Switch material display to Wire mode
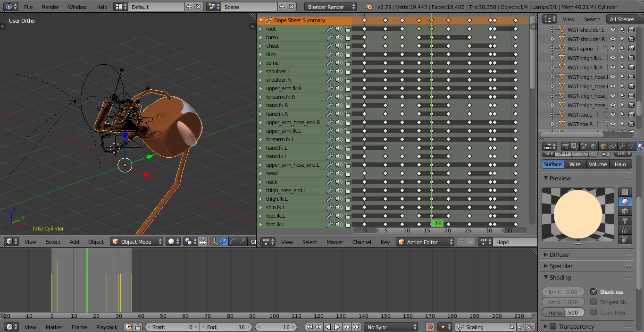The image size is (644, 332). coord(575,164)
